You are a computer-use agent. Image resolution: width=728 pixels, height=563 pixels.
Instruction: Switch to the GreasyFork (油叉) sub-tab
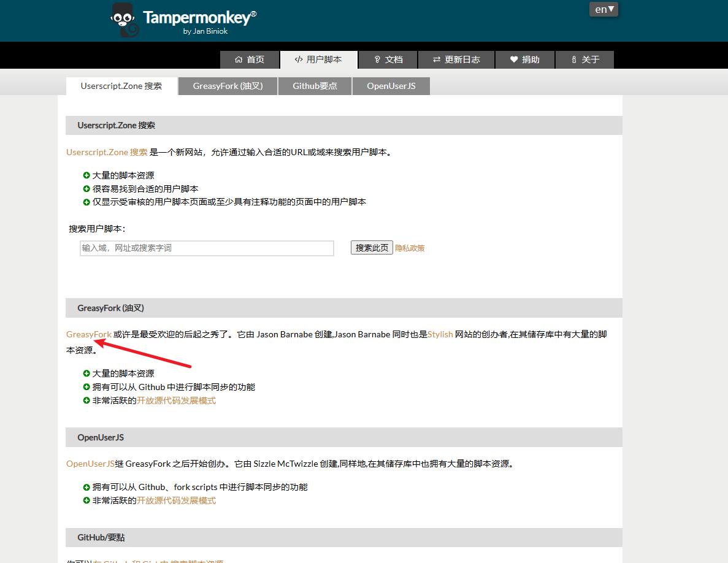point(228,86)
